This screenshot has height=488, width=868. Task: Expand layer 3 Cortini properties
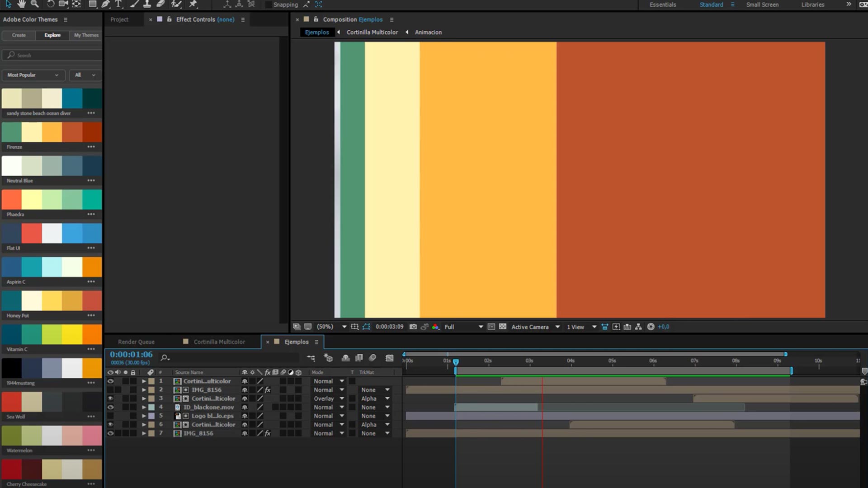144,399
